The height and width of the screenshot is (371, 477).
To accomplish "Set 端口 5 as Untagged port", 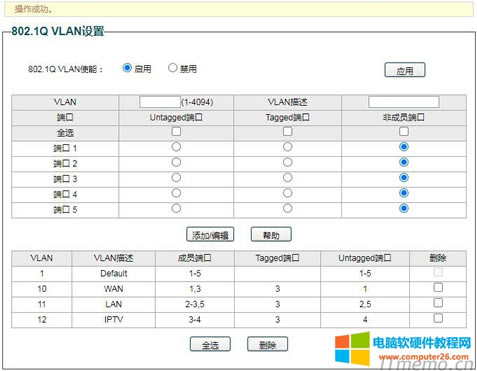I will point(176,208).
